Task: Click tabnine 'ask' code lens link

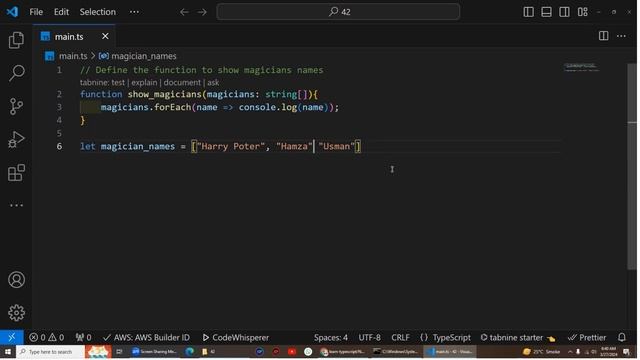Action: tap(213, 82)
